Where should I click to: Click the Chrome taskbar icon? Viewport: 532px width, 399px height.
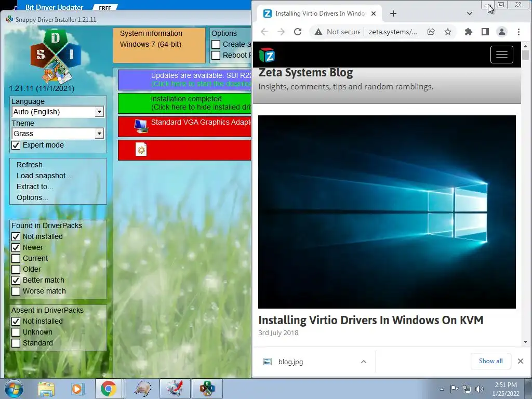[x=108, y=389]
